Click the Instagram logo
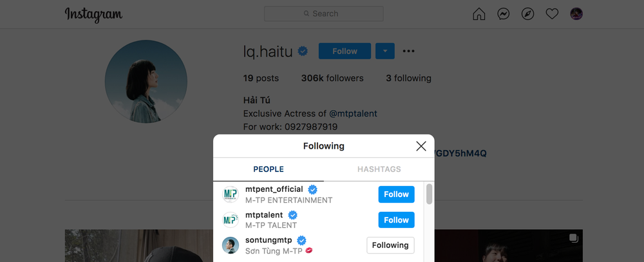644x262 pixels. coord(93,15)
